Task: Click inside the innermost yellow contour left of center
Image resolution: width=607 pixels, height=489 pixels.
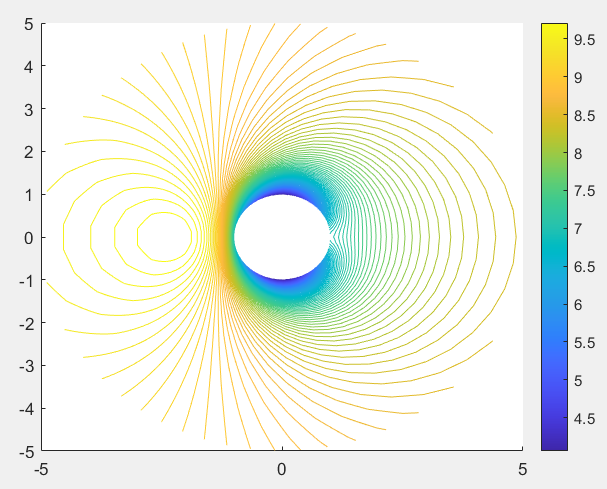Action: click(165, 238)
